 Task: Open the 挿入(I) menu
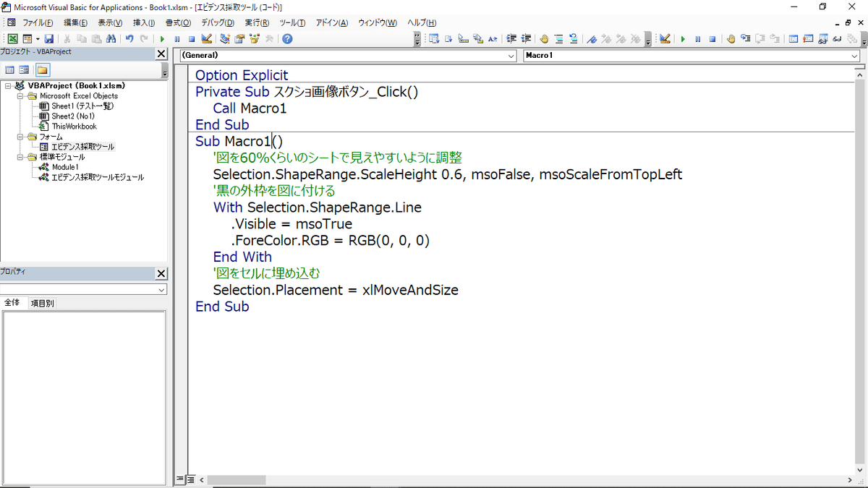pyautogui.click(x=144, y=23)
